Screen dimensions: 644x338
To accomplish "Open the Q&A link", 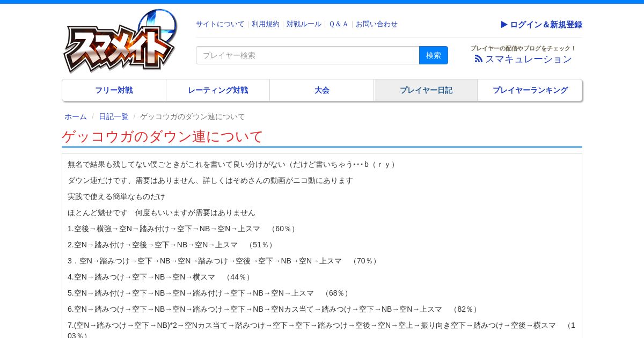I will click(339, 24).
